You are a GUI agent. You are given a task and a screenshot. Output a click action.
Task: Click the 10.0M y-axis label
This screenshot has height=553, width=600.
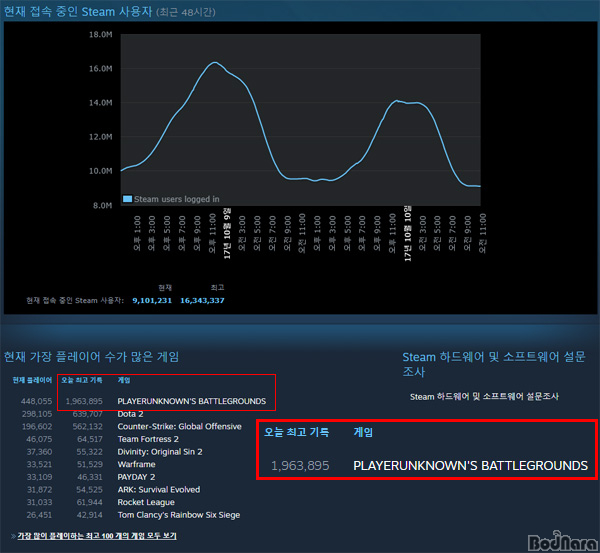(x=101, y=171)
